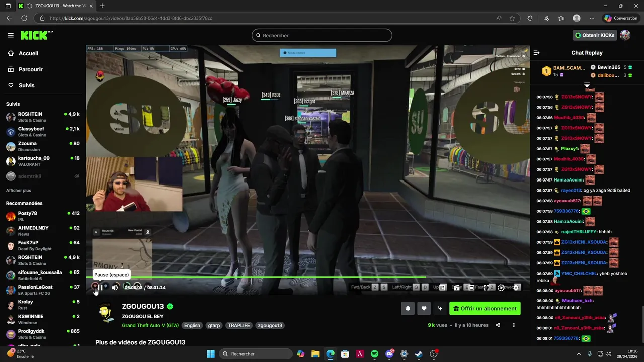This screenshot has height=362, width=644.
Task: Click the English tag
Action: pos(192,325)
